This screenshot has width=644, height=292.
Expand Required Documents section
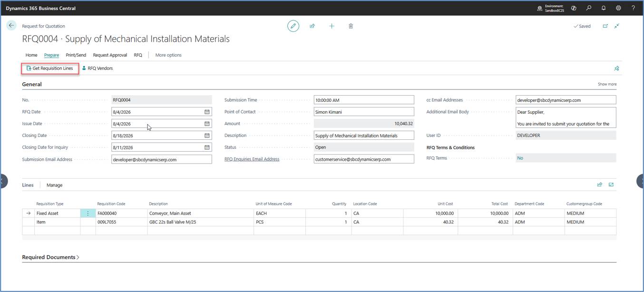(x=50, y=257)
